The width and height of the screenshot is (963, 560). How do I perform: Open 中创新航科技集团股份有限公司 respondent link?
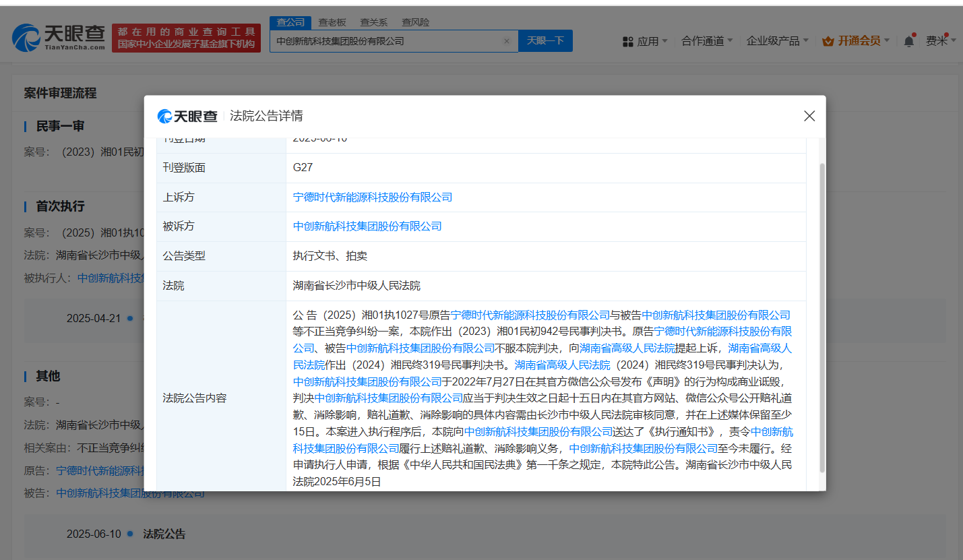[x=367, y=226]
